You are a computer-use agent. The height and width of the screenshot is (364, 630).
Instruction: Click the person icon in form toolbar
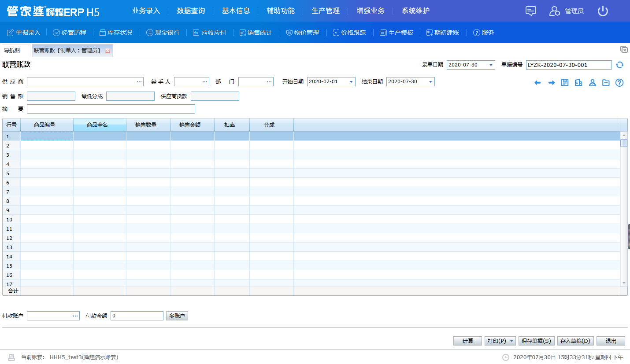pyautogui.click(x=592, y=82)
